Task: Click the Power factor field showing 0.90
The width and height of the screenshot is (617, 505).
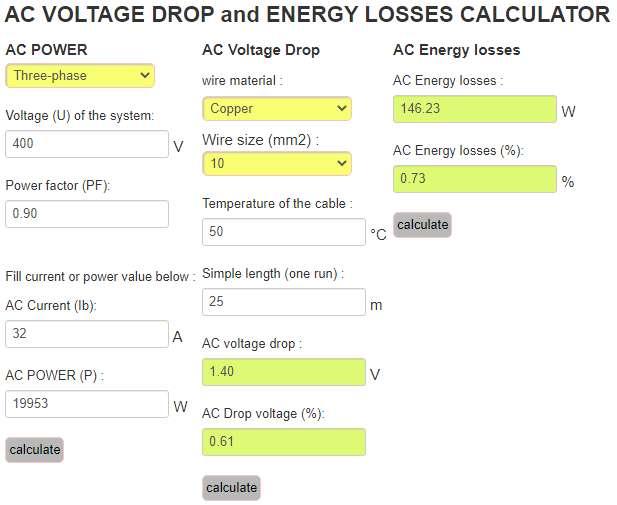Action: pos(87,214)
